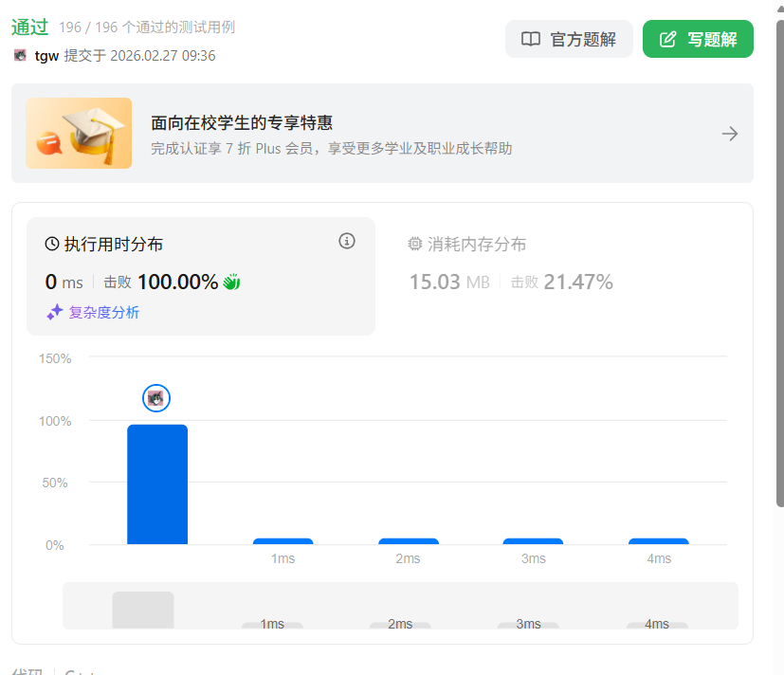Click the 4ms bar in the chart
The image size is (784, 675).
pyautogui.click(x=658, y=541)
